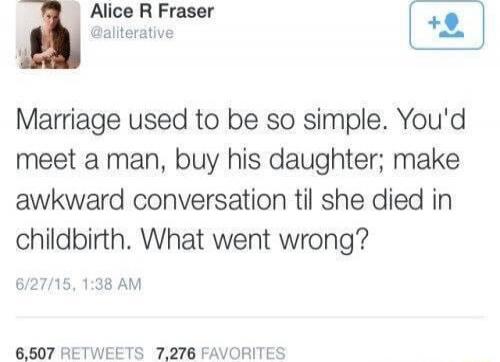Click the 1:38 AM time stamp
The image size is (500, 362).
point(111,284)
